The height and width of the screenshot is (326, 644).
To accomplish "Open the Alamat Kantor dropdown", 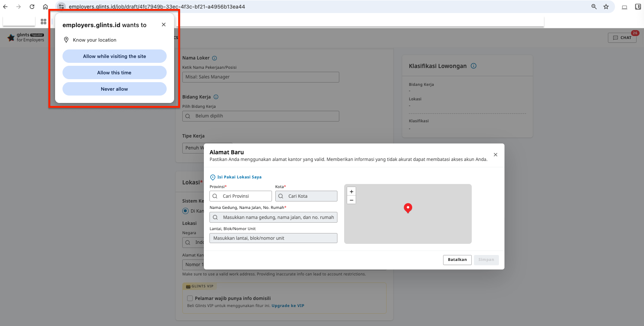I will point(193,265).
